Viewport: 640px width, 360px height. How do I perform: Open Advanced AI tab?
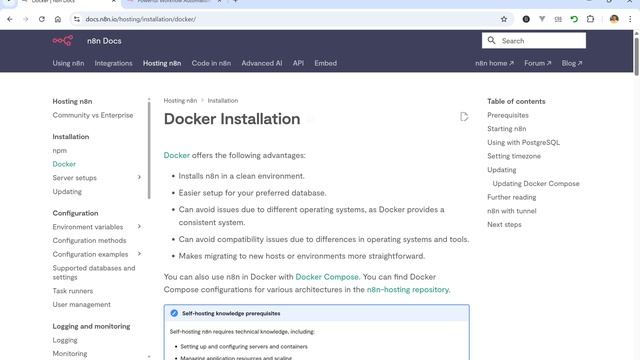pyautogui.click(x=262, y=63)
